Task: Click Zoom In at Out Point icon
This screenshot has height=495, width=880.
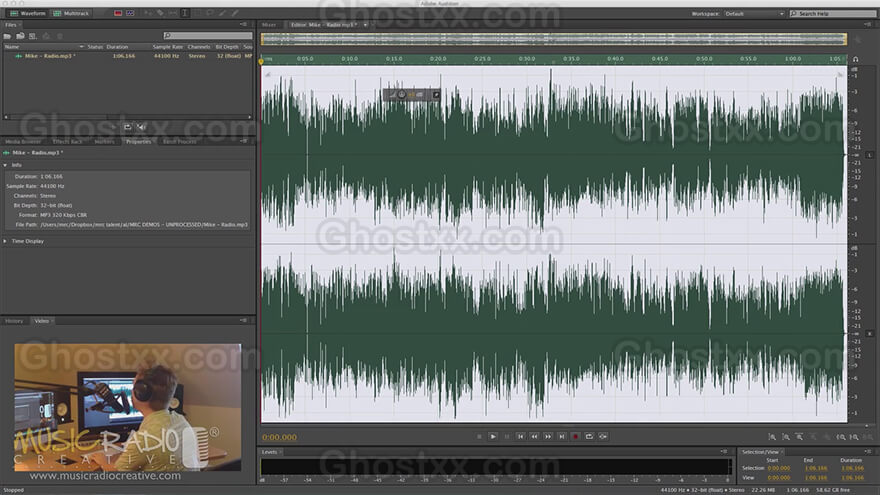Action: pos(854,437)
